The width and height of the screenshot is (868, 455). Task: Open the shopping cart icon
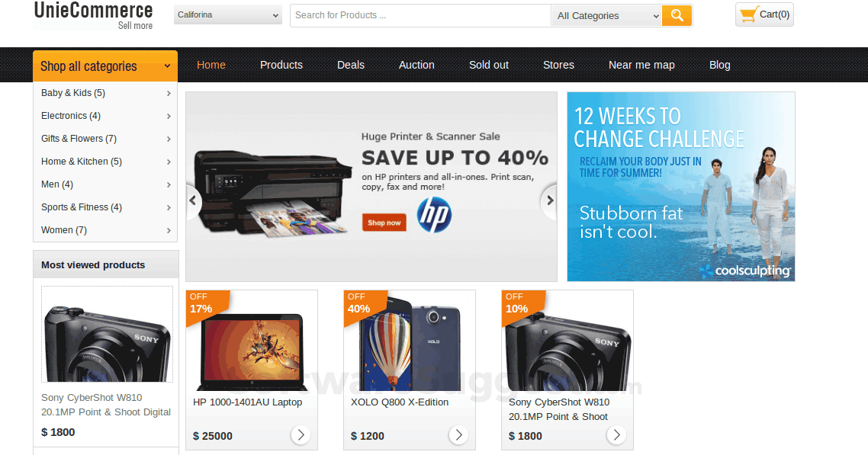tap(748, 14)
